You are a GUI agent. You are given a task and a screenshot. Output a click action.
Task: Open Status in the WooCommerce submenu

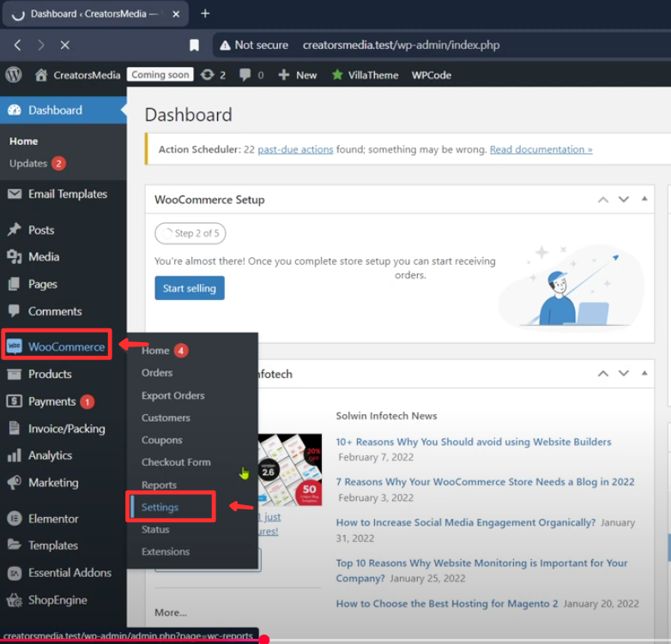coord(155,529)
